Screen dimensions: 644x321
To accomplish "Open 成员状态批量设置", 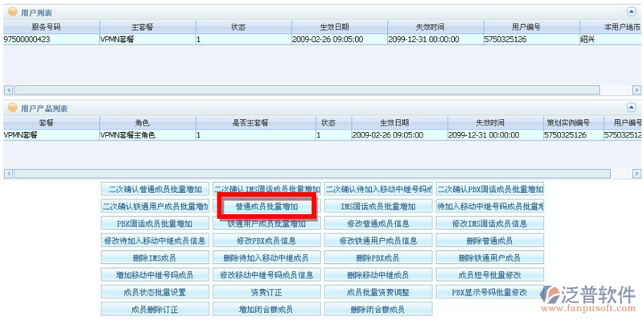I will 155,292.
